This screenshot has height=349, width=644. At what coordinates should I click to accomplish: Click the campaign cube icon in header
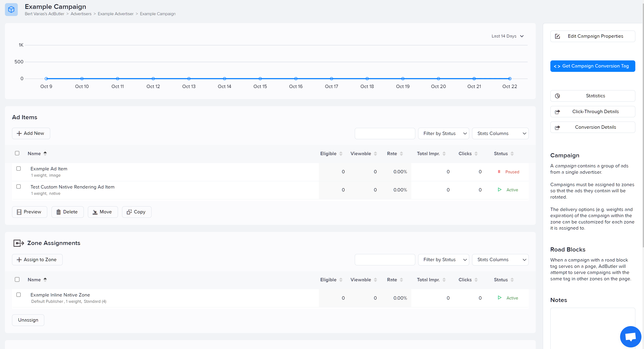point(11,9)
